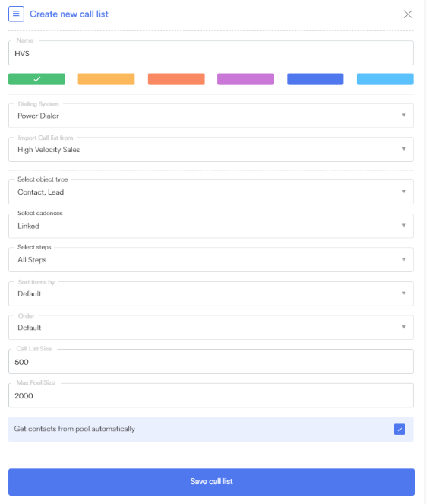Choose the yellow-orange color swatch
The width and height of the screenshot is (426, 504).
[106, 79]
